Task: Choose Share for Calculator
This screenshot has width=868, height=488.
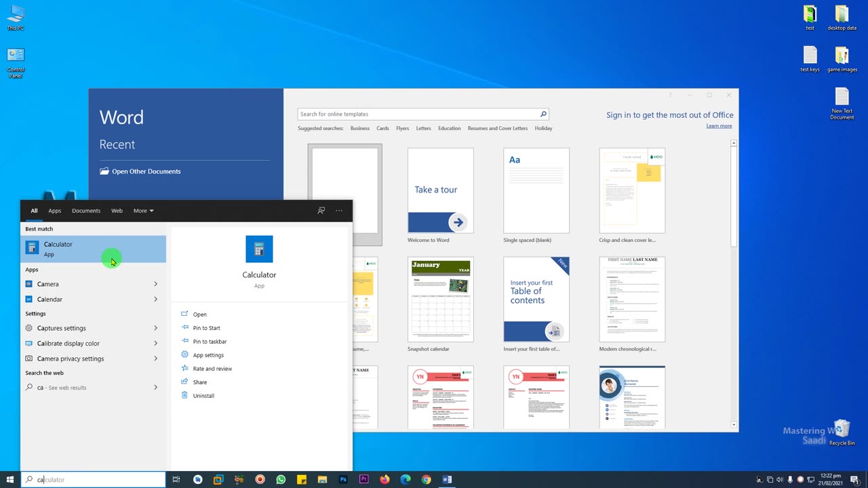Action: [199, 382]
